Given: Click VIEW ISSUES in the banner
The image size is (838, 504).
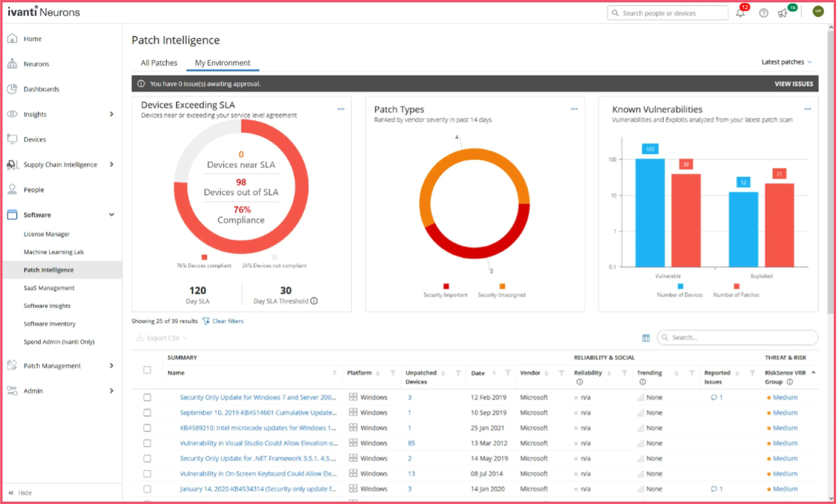Looking at the screenshot, I should click(794, 84).
